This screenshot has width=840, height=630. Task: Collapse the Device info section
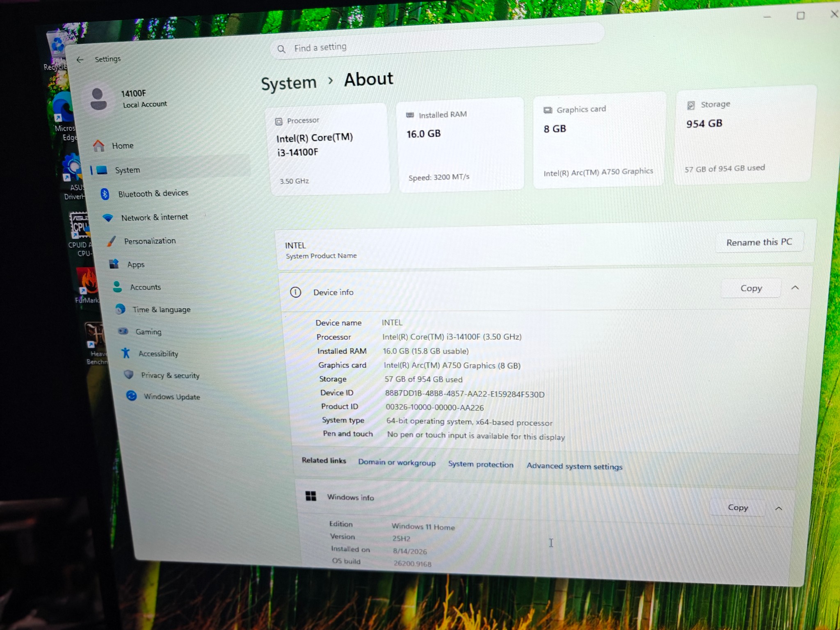[795, 288]
